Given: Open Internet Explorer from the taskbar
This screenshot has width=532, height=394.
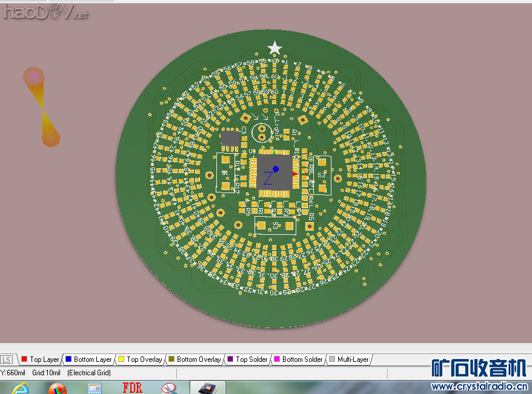Looking at the screenshot, I should coord(20,388).
